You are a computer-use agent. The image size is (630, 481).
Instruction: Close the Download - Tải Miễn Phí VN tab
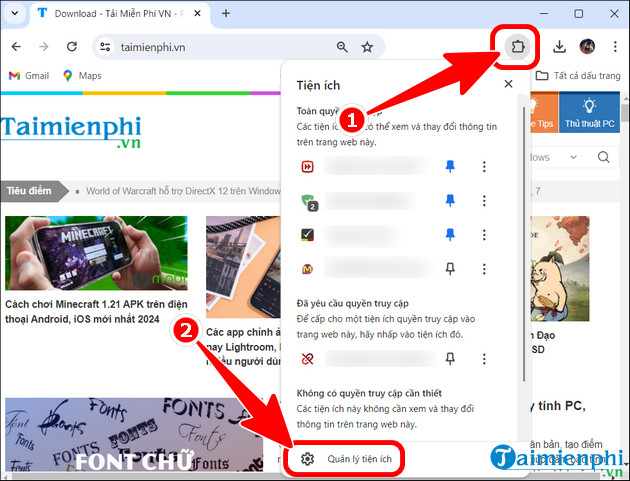pos(197,13)
